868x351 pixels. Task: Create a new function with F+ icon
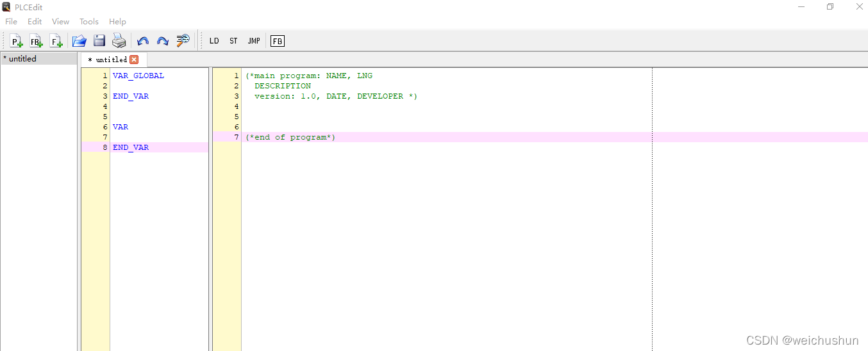(x=56, y=41)
